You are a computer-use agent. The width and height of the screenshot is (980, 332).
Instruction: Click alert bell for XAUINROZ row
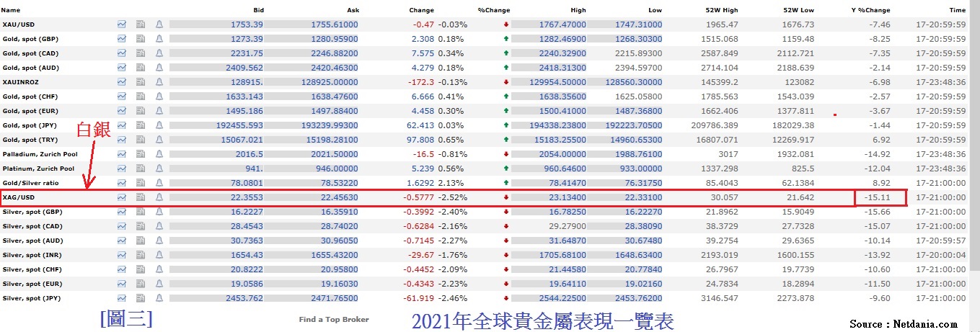[159, 82]
